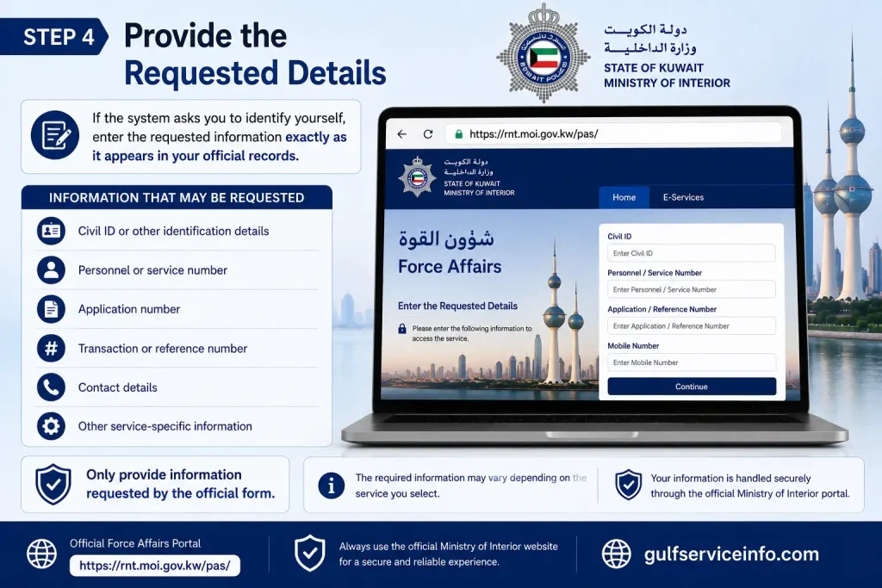Click the green padlock in address bar
Viewport: 882px width, 588px height.
pyautogui.click(x=458, y=133)
